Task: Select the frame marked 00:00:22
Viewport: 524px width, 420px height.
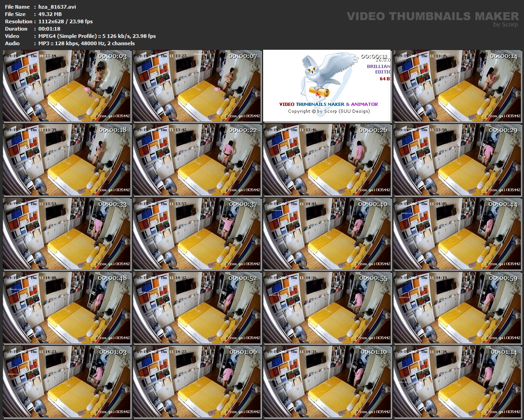Action: [x=197, y=160]
